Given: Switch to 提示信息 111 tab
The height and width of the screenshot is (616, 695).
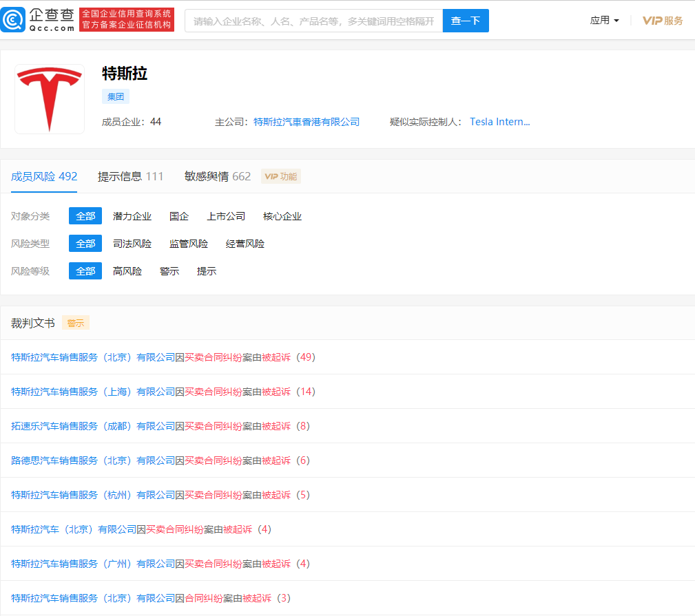Looking at the screenshot, I should pyautogui.click(x=130, y=177).
